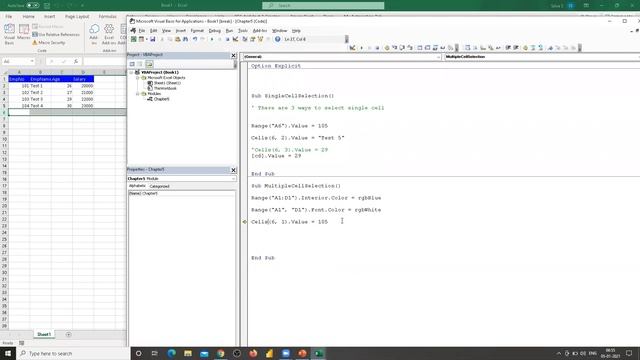This screenshot has width=640, height=360.
Task: Click the Excel formula bar input
Action: coord(104,61)
